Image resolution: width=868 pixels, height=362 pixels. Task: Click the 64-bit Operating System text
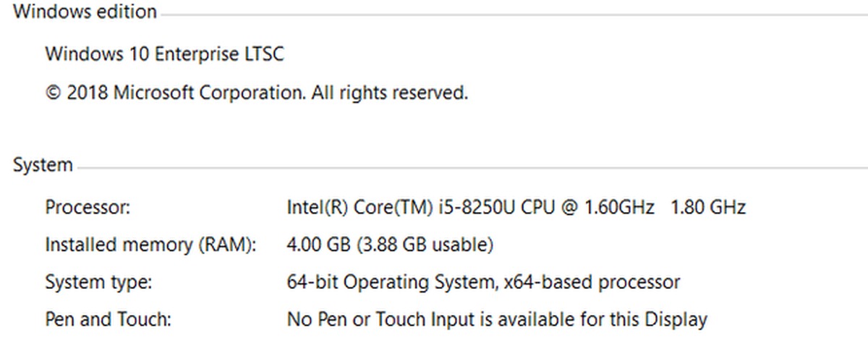389,282
